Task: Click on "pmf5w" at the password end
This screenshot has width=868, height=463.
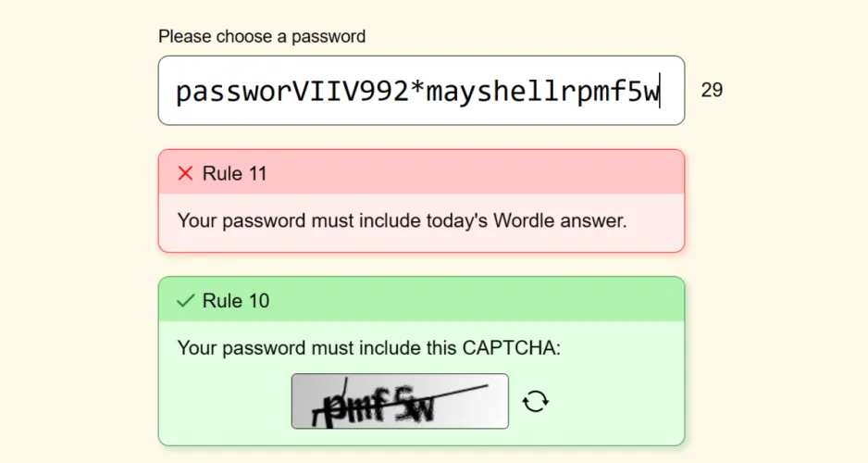Action: (x=623, y=92)
